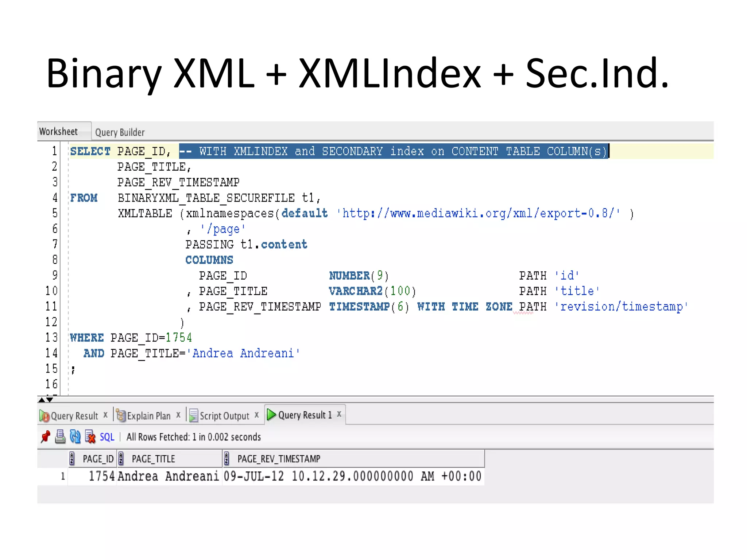This screenshot has width=747, height=560.
Task: Click the 'title' path string on line 10
Action: point(577,291)
